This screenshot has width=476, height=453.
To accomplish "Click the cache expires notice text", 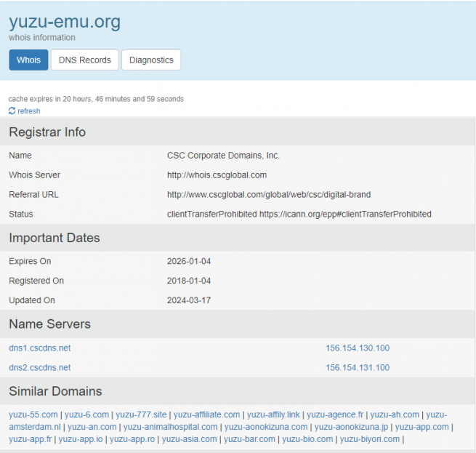I will [96, 99].
